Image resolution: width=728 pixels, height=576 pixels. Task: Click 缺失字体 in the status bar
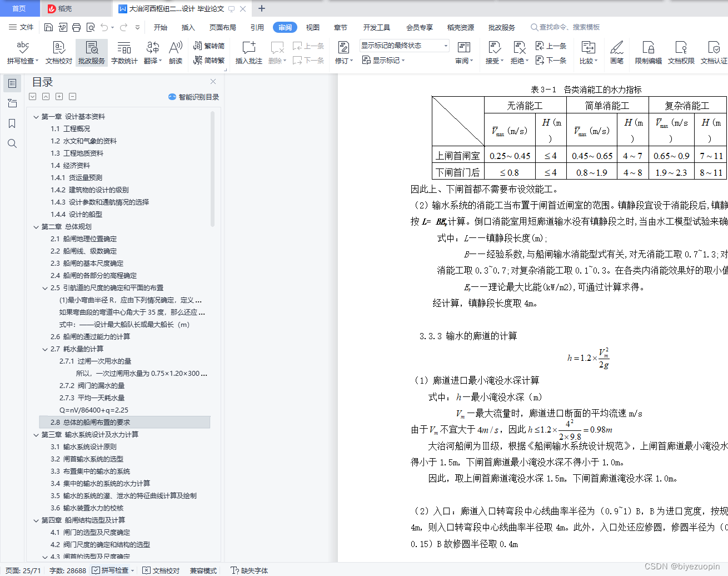coord(250,570)
